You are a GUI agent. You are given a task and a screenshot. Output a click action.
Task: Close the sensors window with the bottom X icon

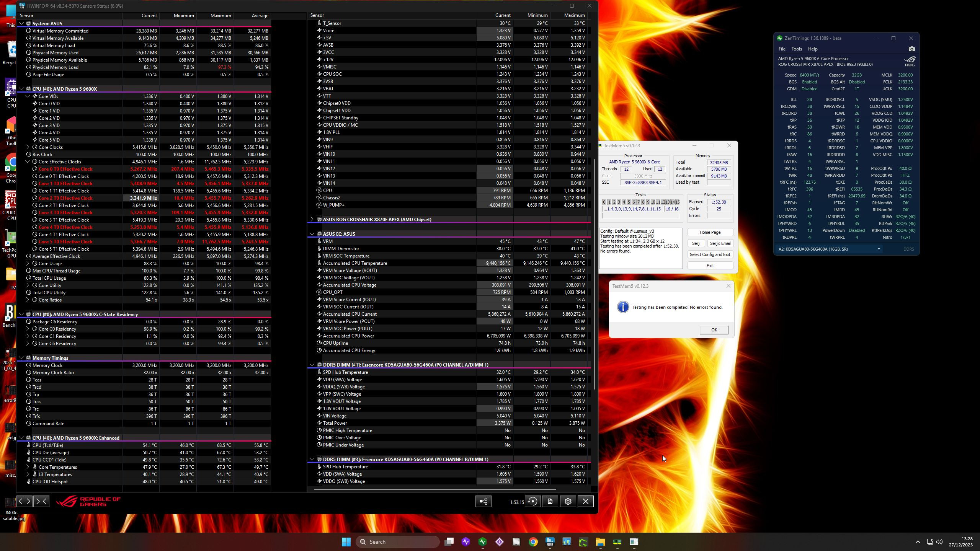tap(585, 502)
